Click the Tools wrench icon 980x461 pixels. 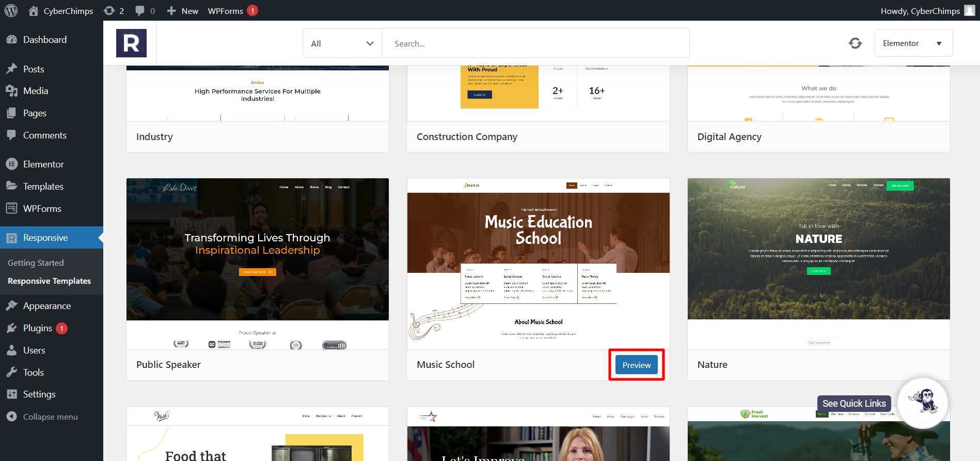click(11, 372)
